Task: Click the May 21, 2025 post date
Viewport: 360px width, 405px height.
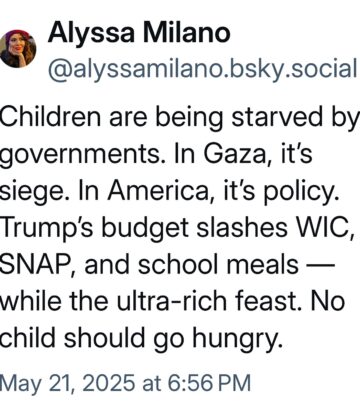Action: (68, 383)
